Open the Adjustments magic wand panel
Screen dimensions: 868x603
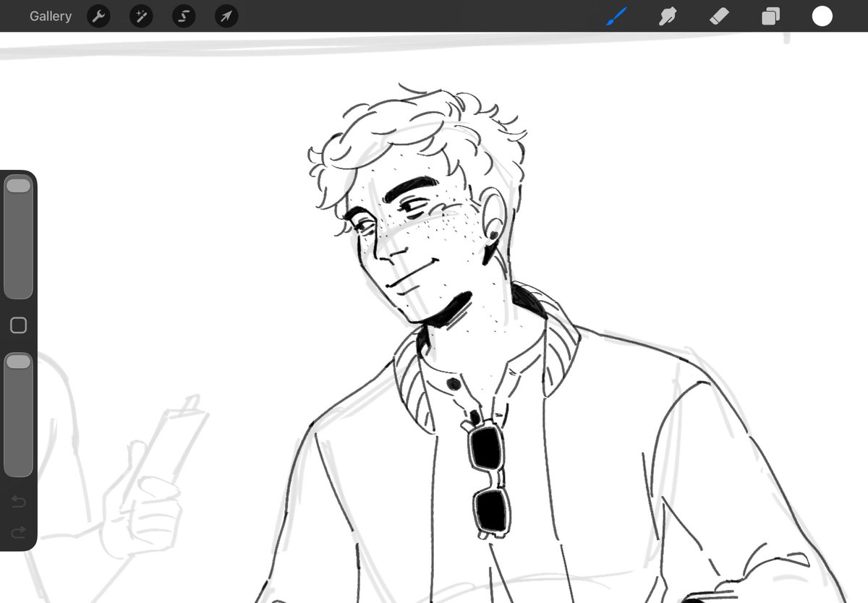(140, 16)
